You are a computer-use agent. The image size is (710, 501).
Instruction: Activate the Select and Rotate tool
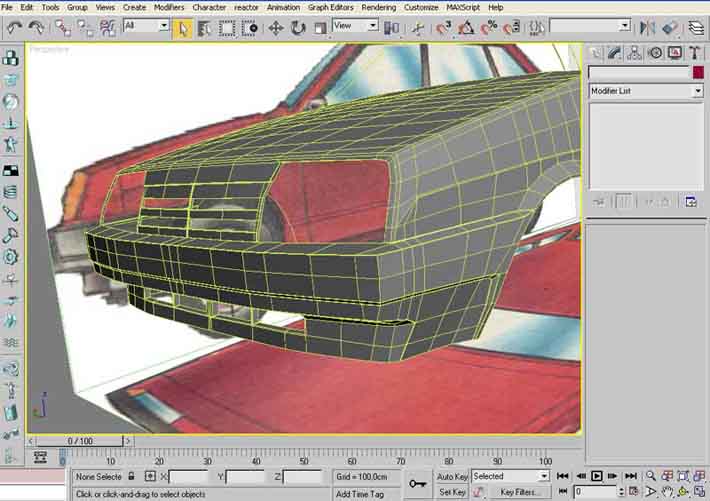[x=298, y=28]
